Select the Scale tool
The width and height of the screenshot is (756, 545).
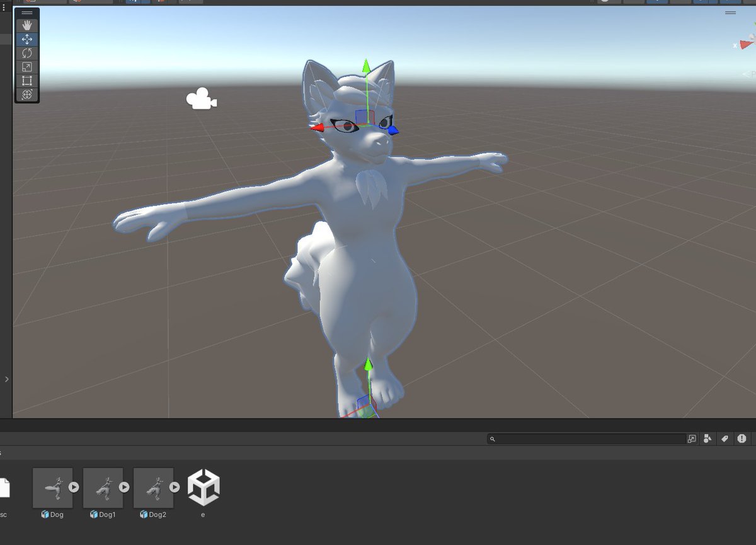[x=27, y=67]
